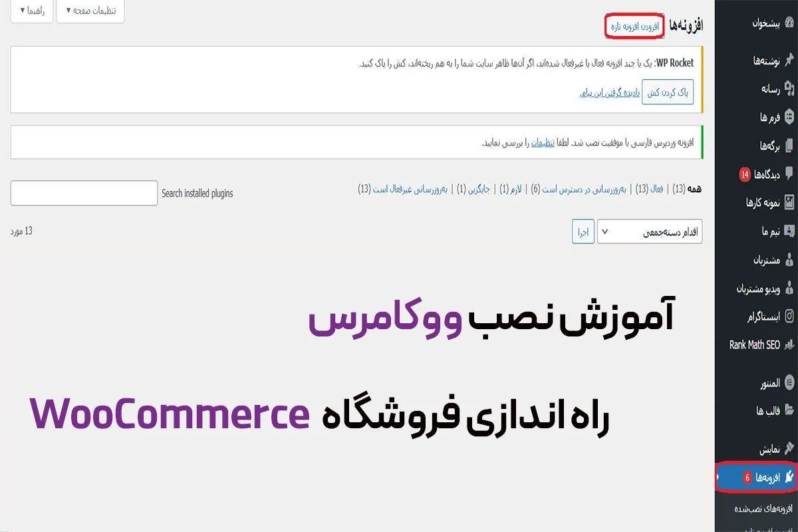Open the Bulk Actions (اقدام دسته‌جمعی) dropdown

[x=650, y=232]
